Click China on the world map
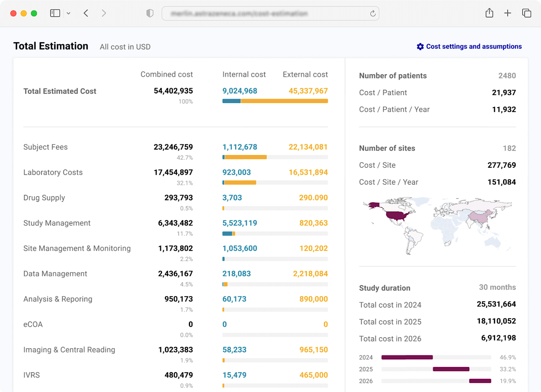Viewport: 541px width, 392px height. [x=480, y=216]
